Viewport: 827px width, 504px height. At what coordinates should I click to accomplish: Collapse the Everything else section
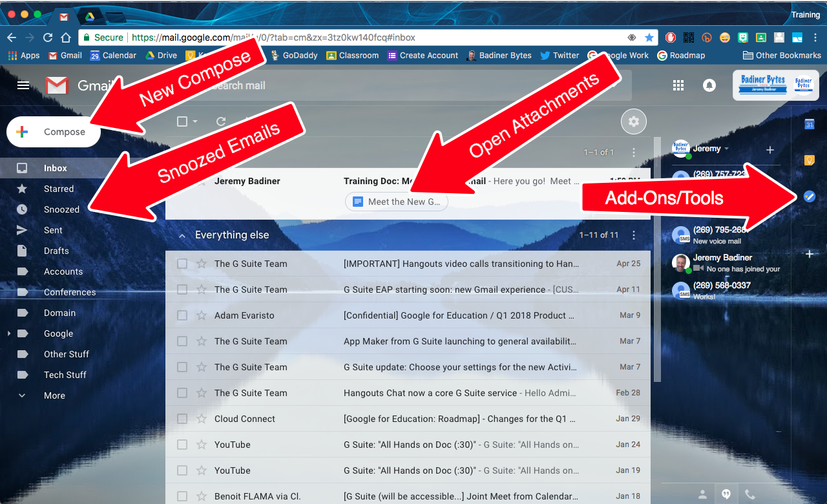click(x=183, y=235)
